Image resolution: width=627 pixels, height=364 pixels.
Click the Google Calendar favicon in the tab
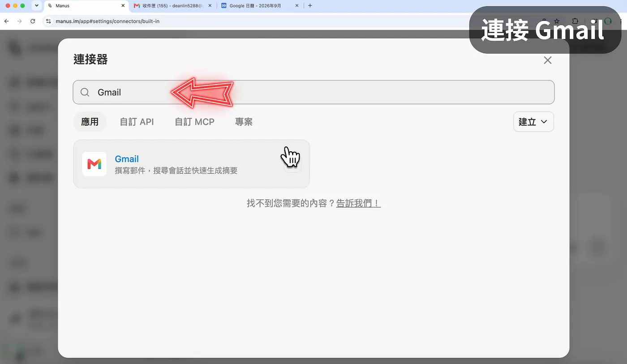[x=224, y=6]
